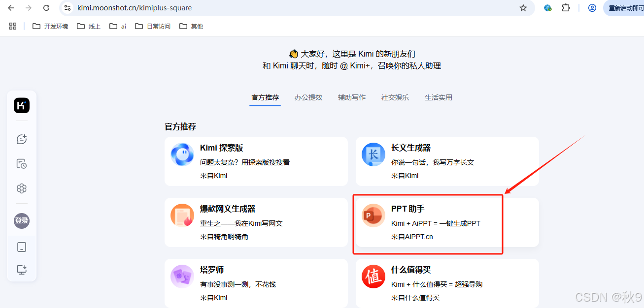Open the apps grid in bookmarks bar
This screenshot has width=644, height=308.
[13, 26]
